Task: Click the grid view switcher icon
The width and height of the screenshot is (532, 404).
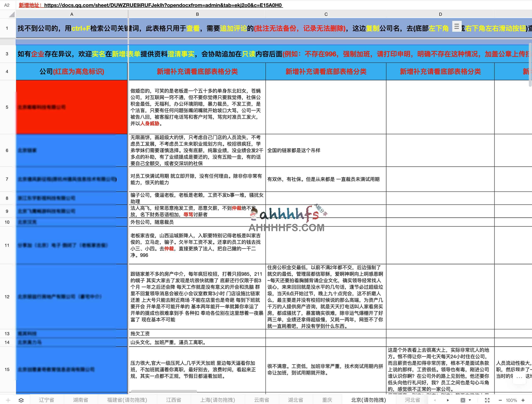Action: click(x=463, y=400)
